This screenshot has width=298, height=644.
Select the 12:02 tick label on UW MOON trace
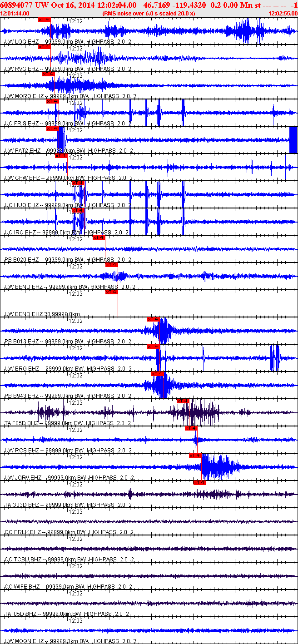pyautogui.click(x=76, y=620)
